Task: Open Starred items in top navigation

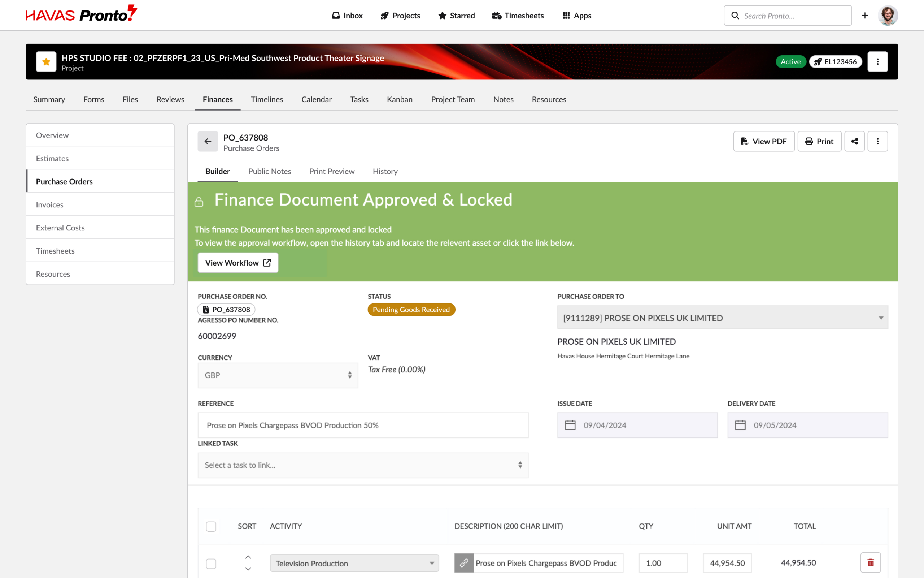Action: coord(456,16)
